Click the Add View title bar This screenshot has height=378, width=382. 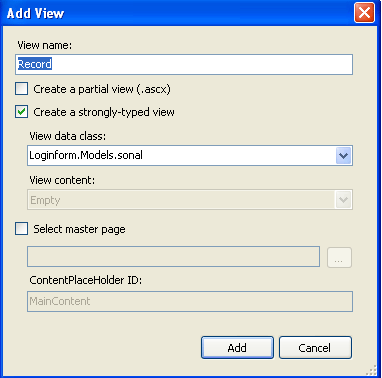pyautogui.click(x=177, y=13)
